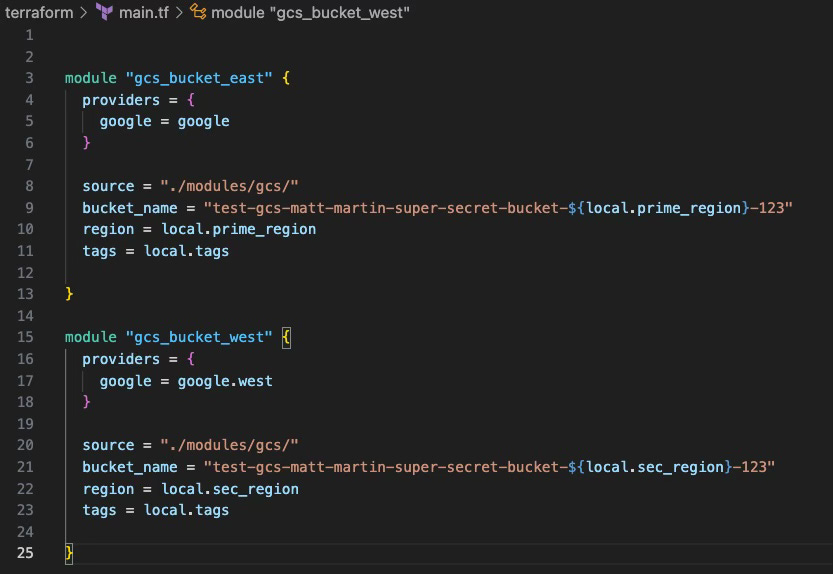Click '${local.sec_region}' interpolation on line 21
Viewport: 833px width, 574px height.
point(650,467)
